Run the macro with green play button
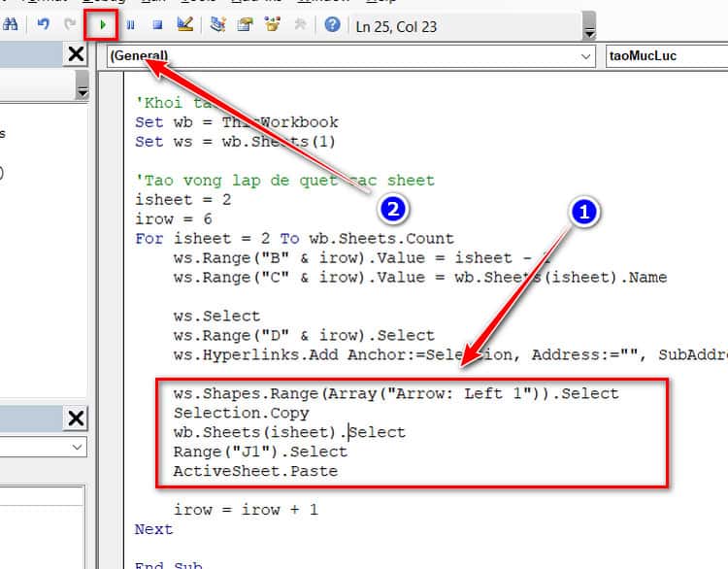 pyautogui.click(x=103, y=24)
